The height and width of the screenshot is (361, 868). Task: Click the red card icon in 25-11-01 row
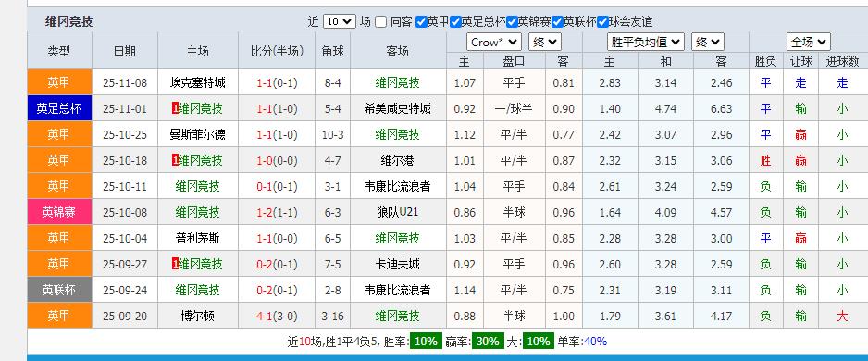176,108
